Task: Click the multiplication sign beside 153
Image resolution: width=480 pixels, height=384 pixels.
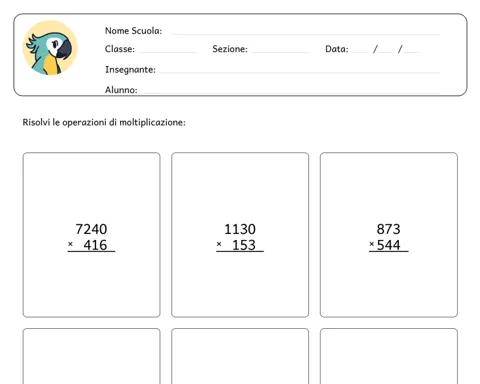Action: [x=219, y=244]
